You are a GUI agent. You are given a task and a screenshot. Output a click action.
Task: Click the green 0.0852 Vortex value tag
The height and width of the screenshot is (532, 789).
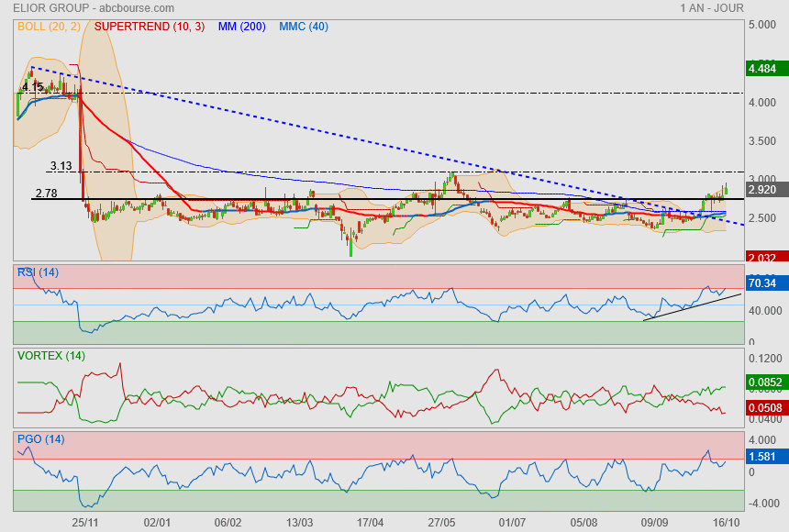click(x=764, y=383)
